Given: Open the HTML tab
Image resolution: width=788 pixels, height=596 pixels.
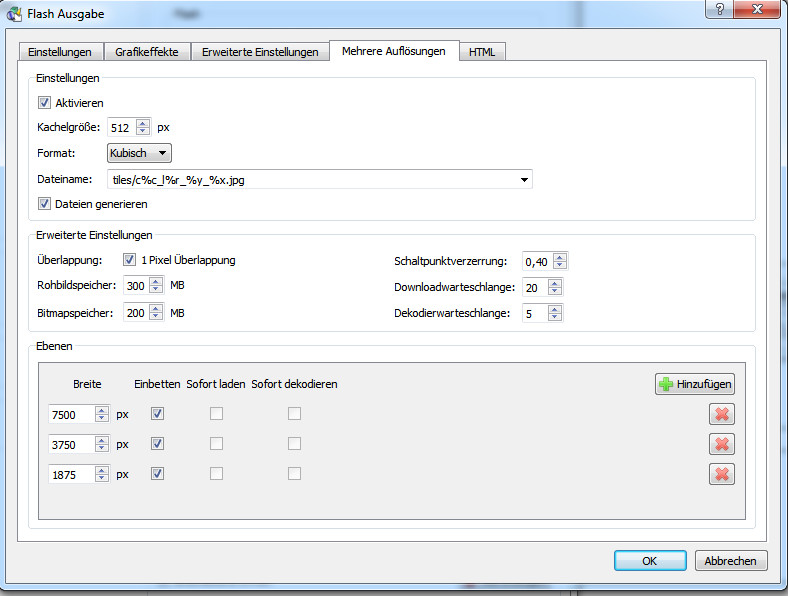Looking at the screenshot, I should click(x=482, y=52).
